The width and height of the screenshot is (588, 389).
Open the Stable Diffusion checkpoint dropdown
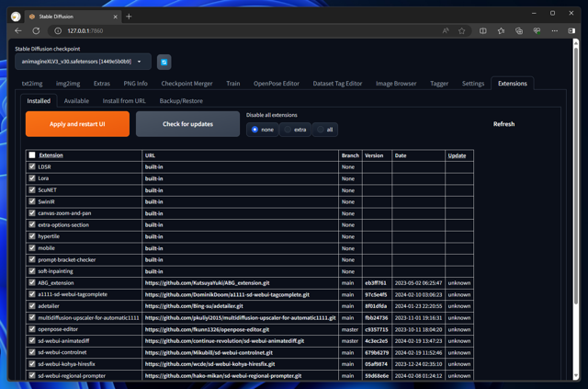tap(83, 62)
